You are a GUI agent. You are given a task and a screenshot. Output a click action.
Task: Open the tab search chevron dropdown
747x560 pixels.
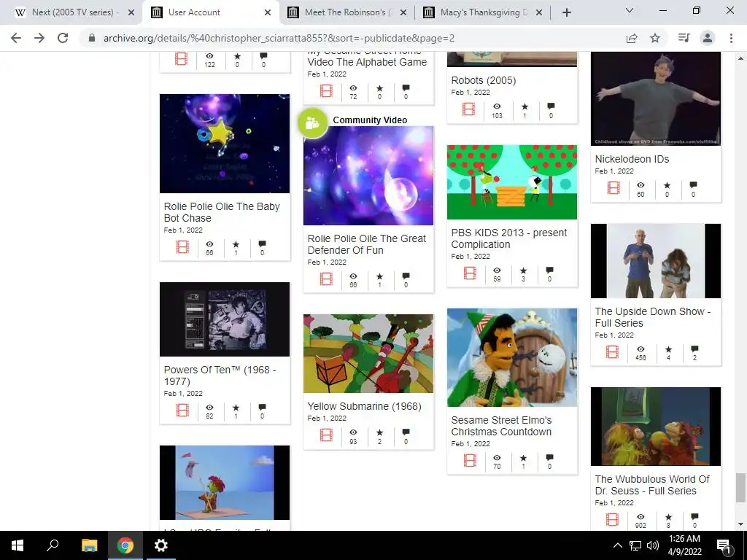pos(630,10)
